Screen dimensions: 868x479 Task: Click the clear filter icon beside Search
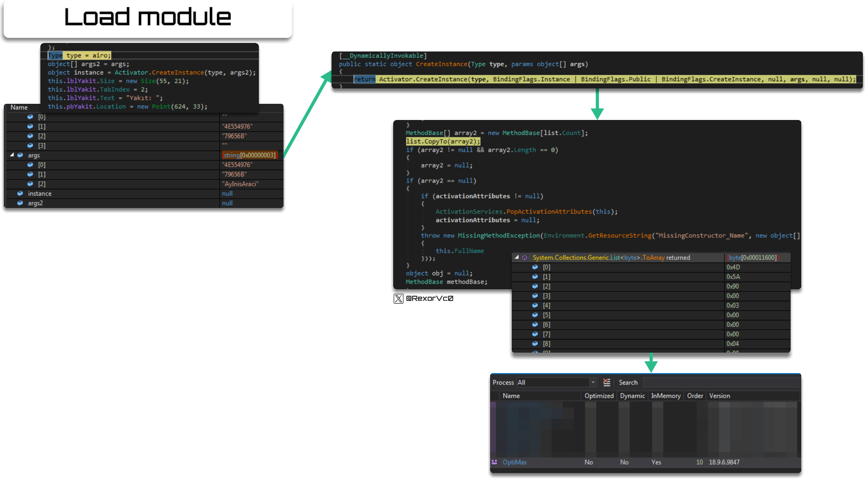coord(607,382)
